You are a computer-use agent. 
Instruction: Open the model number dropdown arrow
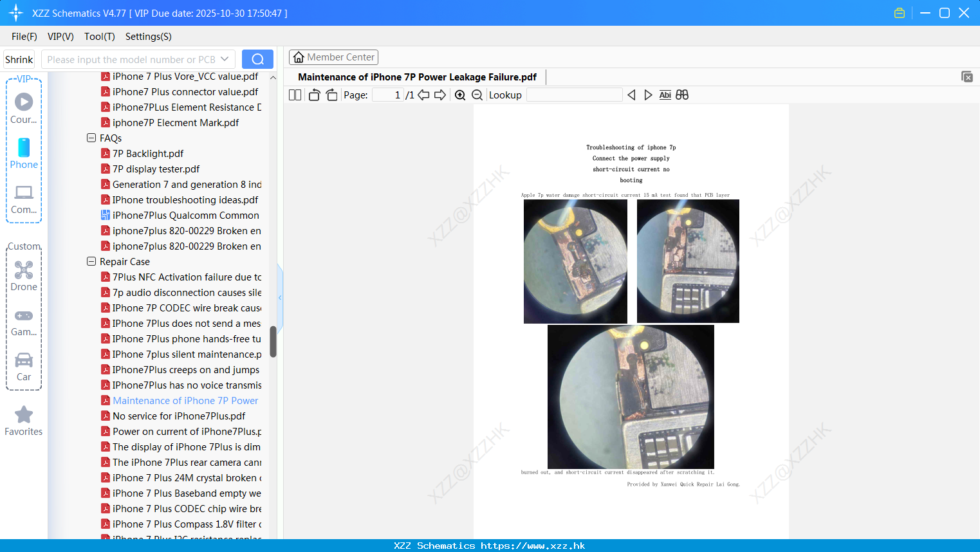(x=225, y=59)
